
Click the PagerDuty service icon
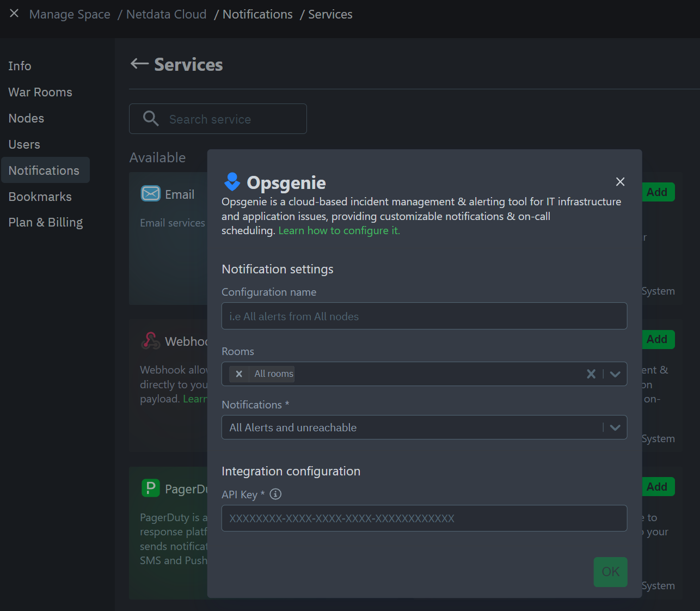tap(151, 488)
